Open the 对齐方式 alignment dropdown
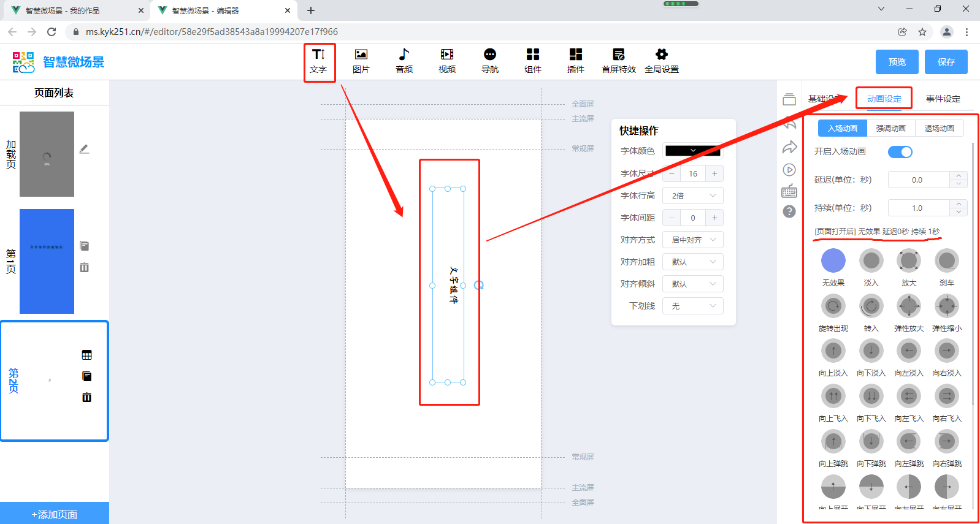The image size is (980, 524). coord(692,240)
